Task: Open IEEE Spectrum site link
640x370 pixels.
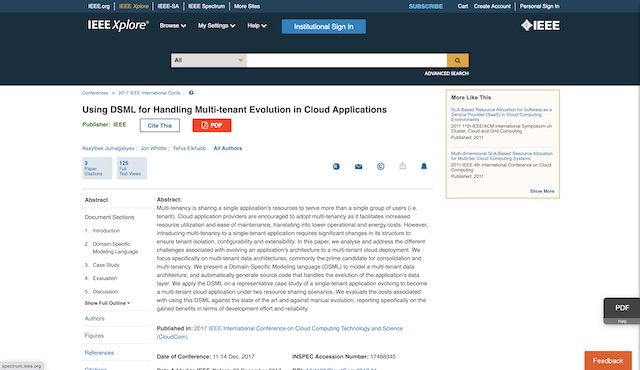Action: (207, 6)
